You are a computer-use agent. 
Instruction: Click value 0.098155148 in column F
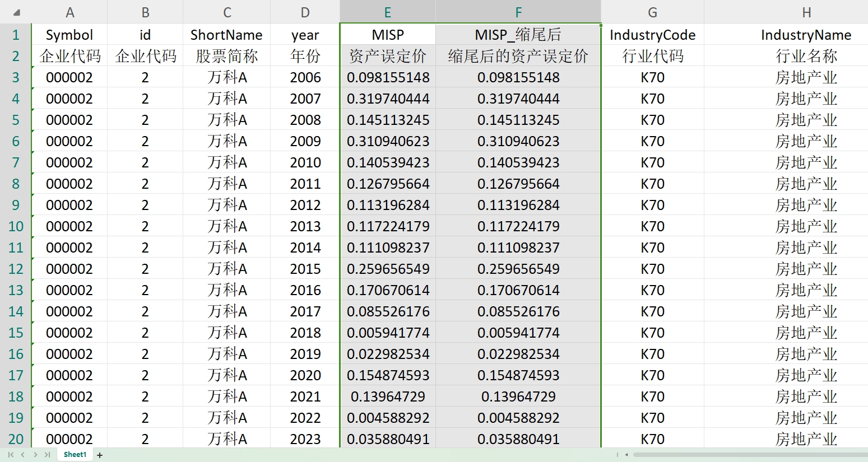click(x=518, y=77)
